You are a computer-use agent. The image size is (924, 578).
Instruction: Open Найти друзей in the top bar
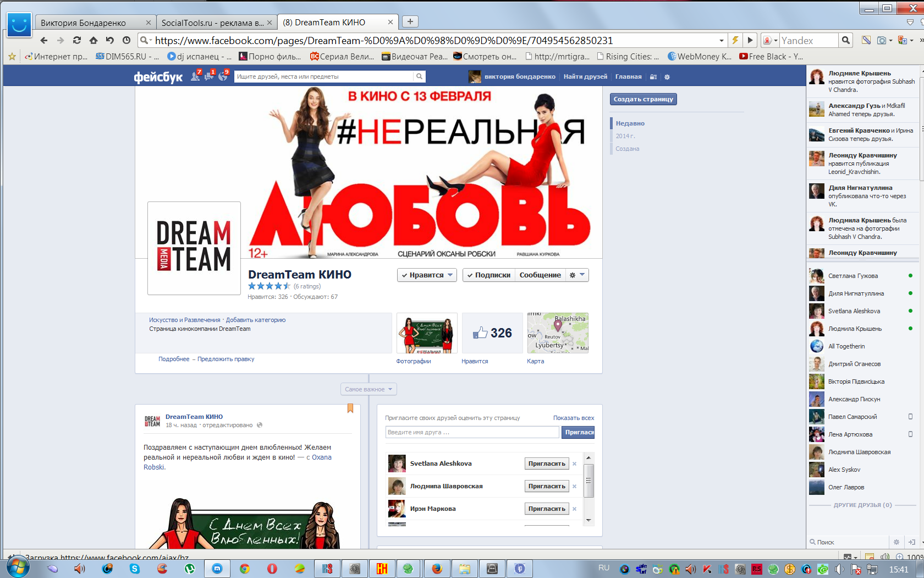(x=585, y=77)
